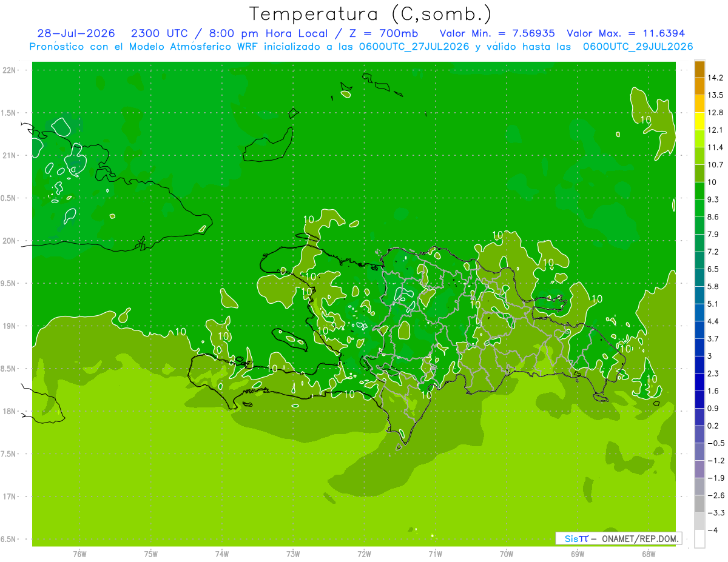Pick the purple swatch between -1.9 and -1.2
The width and height of the screenshot is (728, 562).
tap(699, 469)
